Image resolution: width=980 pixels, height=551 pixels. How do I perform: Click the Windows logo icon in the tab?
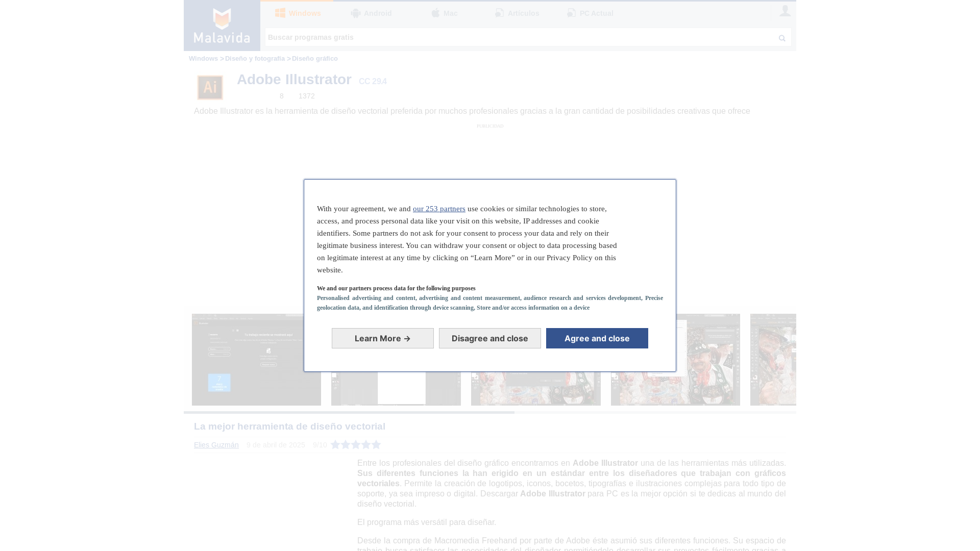pyautogui.click(x=280, y=13)
